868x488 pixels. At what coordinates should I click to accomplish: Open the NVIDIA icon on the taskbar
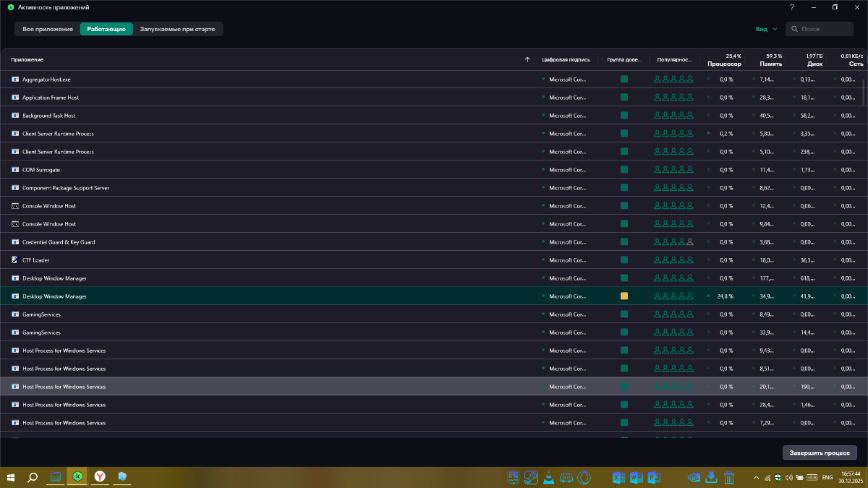pyautogui.click(x=694, y=477)
